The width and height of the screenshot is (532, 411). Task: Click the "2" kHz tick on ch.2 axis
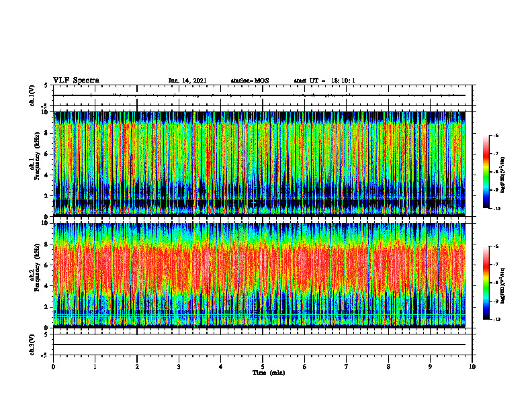tap(47, 307)
